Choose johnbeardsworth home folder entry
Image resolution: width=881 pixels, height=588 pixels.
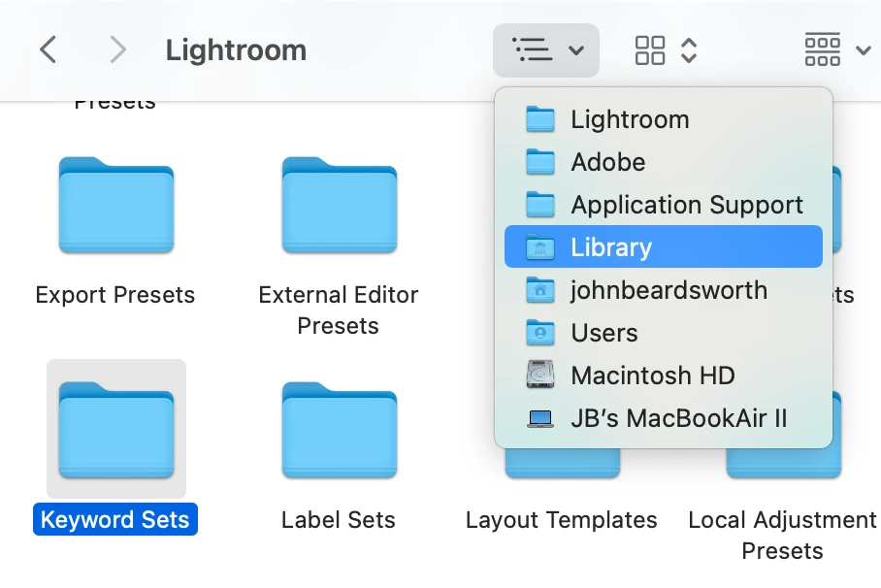[663, 290]
